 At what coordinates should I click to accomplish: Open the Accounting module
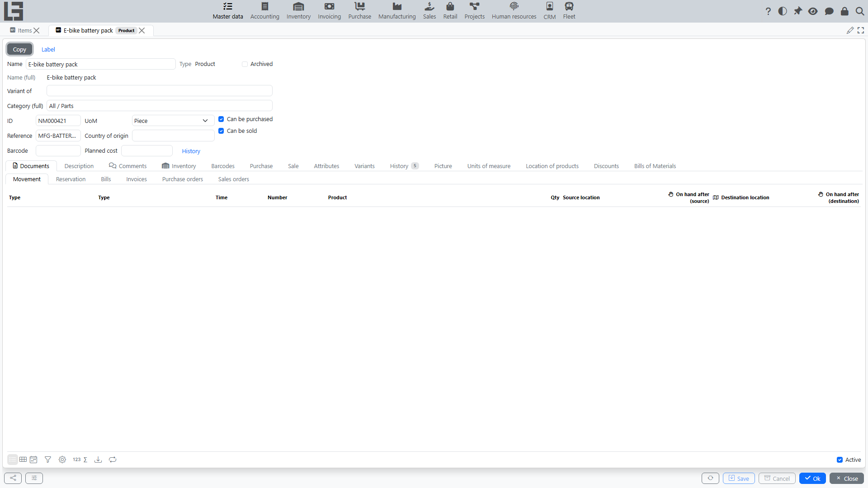pyautogui.click(x=265, y=11)
